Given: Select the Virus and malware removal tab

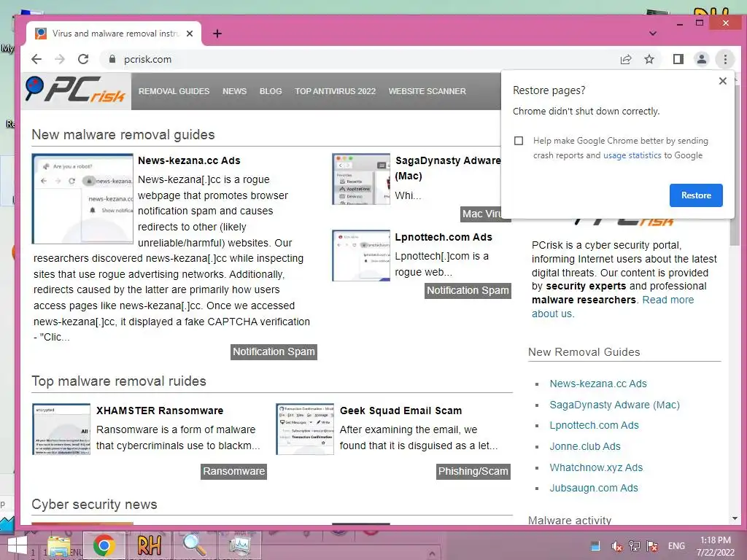Looking at the screenshot, I should [115, 34].
